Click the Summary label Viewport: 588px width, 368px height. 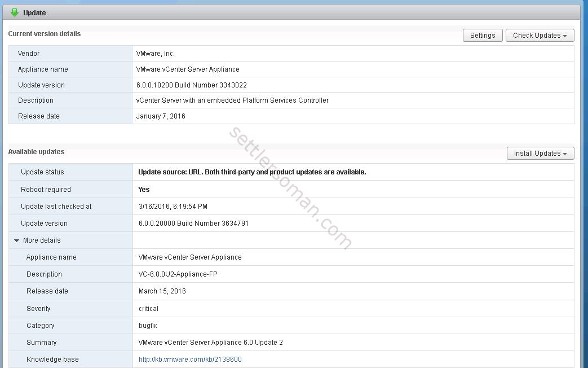pyautogui.click(x=41, y=343)
